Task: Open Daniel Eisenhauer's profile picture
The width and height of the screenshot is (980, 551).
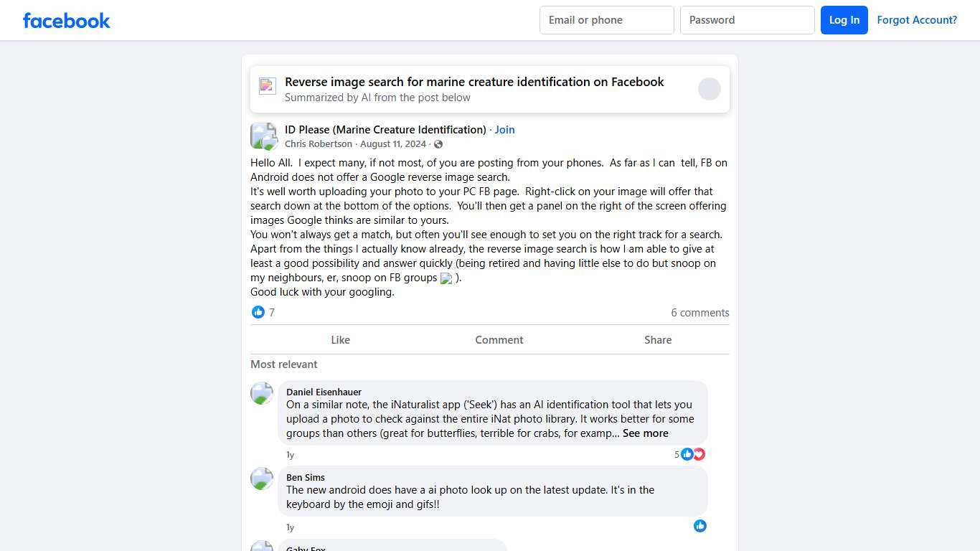Action: (262, 393)
